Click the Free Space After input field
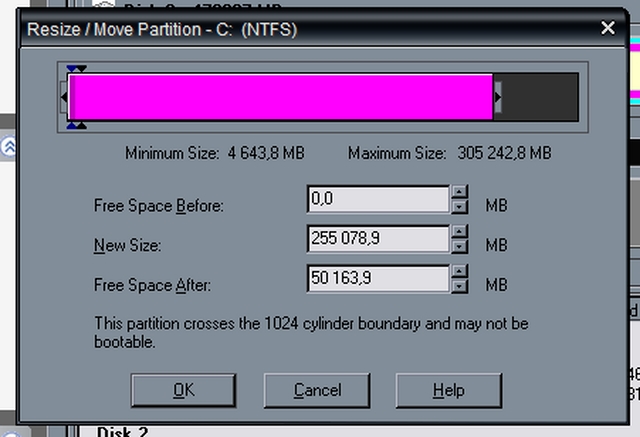The height and width of the screenshot is (437, 640). [x=378, y=278]
